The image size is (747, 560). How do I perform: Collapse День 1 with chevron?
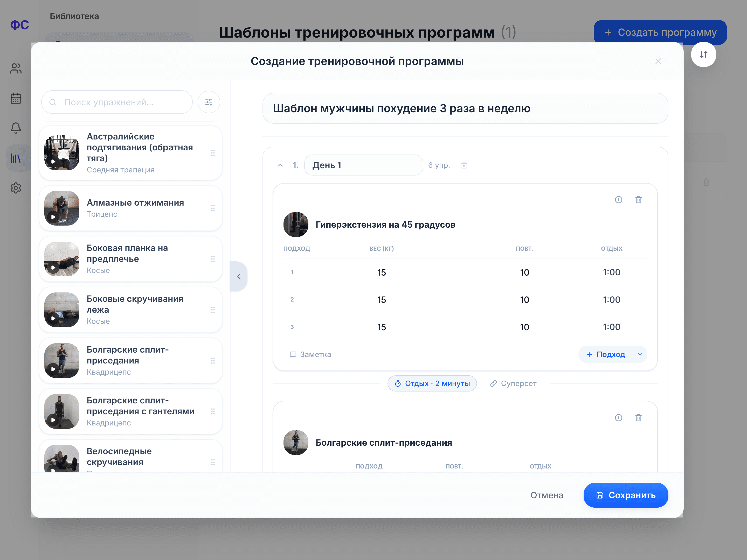280,165
